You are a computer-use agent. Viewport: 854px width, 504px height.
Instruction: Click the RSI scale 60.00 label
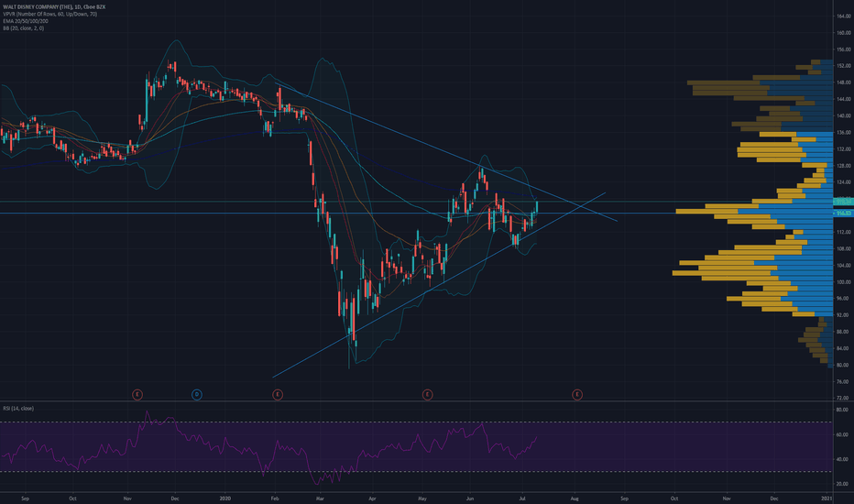[843, 434]
